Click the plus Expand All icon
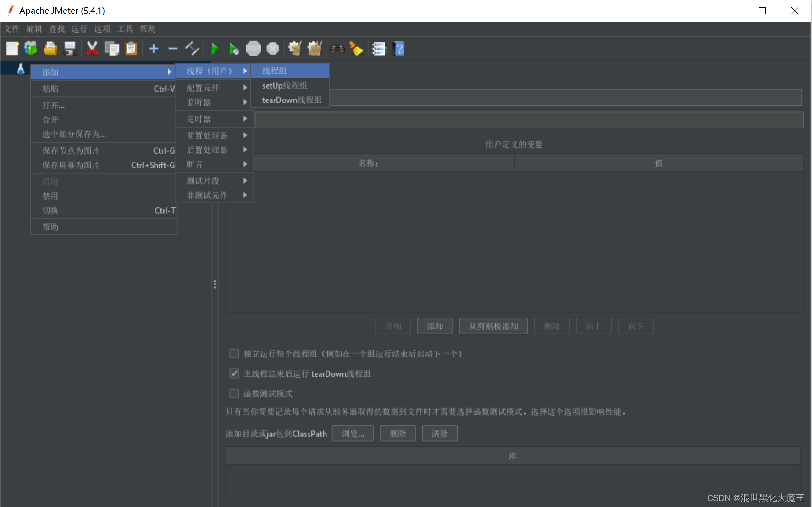This screenshot has width=812, height=507. 154,48
